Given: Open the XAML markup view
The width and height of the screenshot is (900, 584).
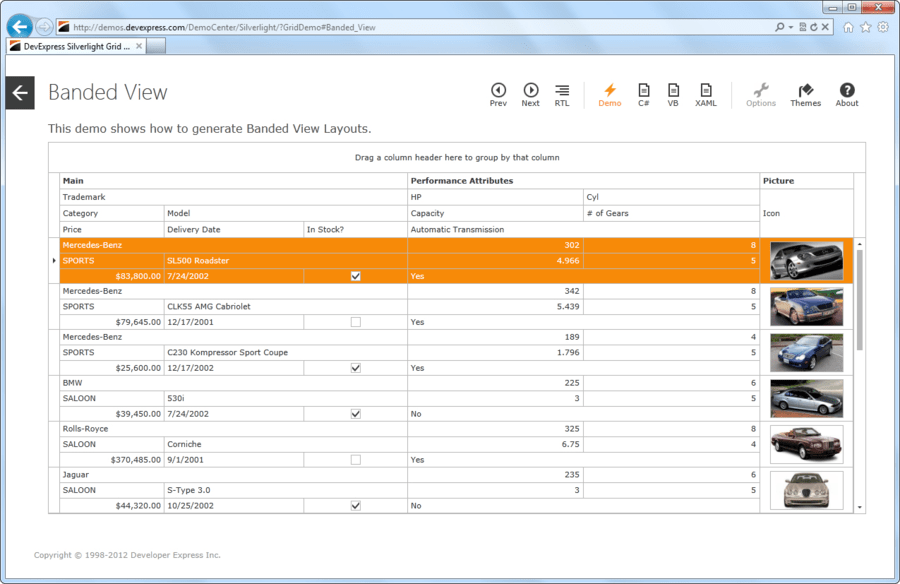Looking at the screenshot, I should 706,92.
